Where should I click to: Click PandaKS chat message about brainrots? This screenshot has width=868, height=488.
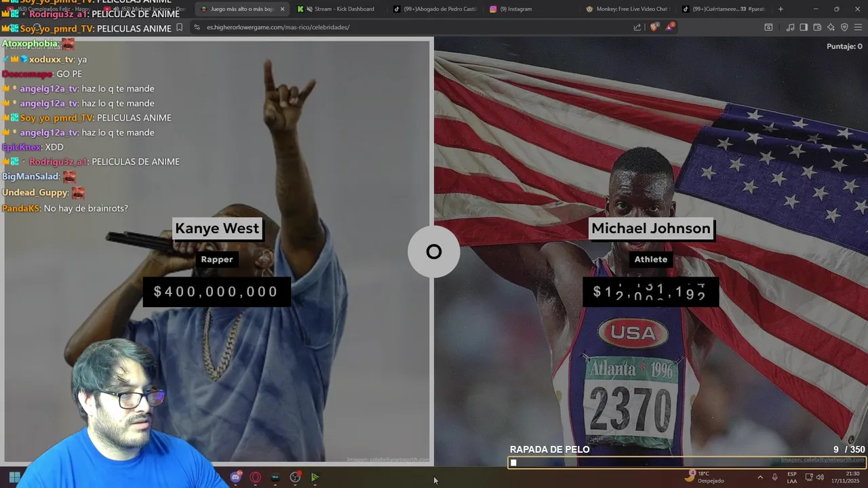(86, 208)
